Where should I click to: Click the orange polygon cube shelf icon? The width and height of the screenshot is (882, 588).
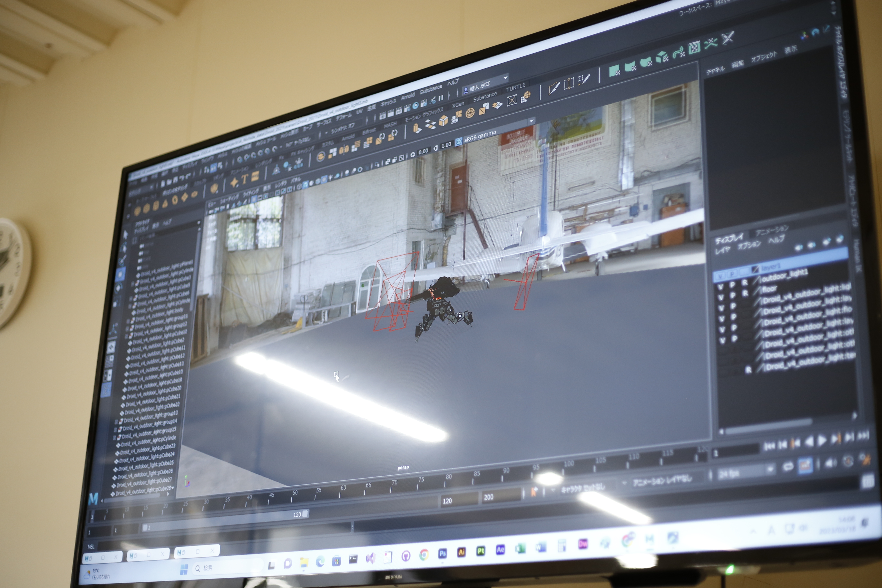tap(443, 120)
